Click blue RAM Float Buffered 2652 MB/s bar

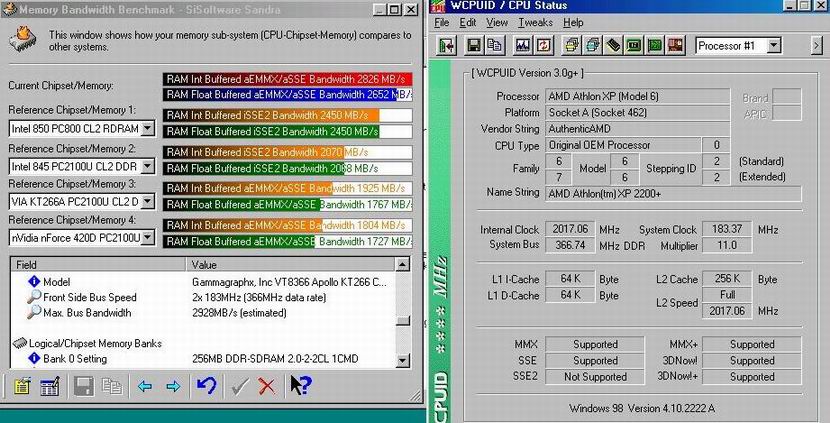[287, 95]
